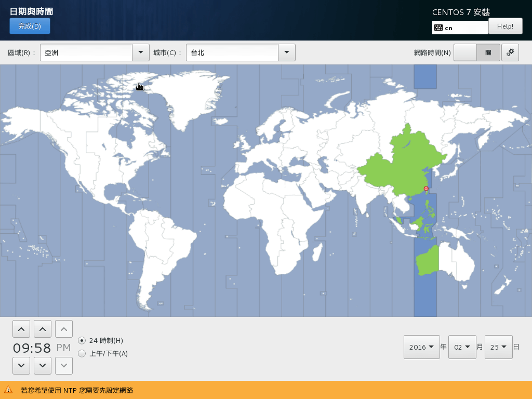
Task: Click the NTP settings gear icon
Action: point(510,52)
